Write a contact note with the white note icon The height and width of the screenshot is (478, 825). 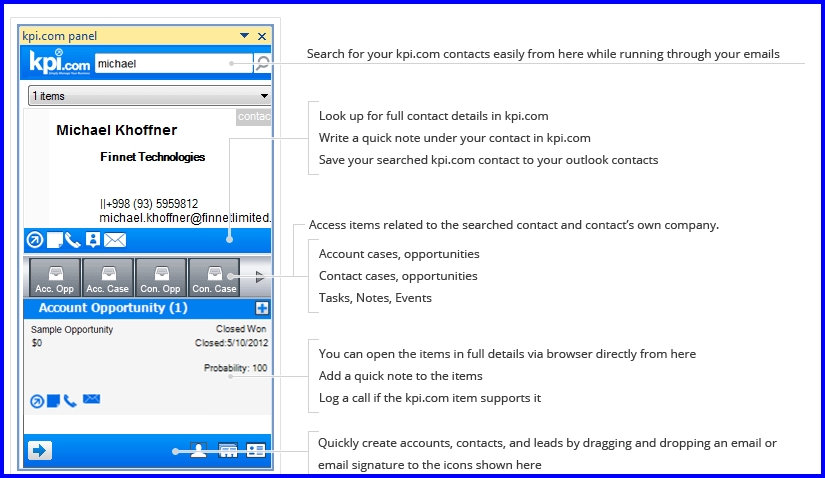[x=55, y=240]
